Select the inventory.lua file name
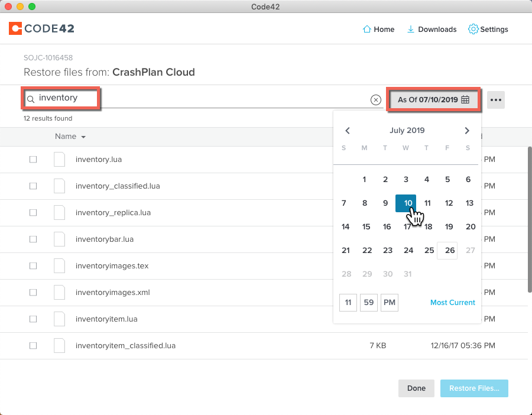The height and width of the screenshot is (415, 532). [x=99, y=160]
